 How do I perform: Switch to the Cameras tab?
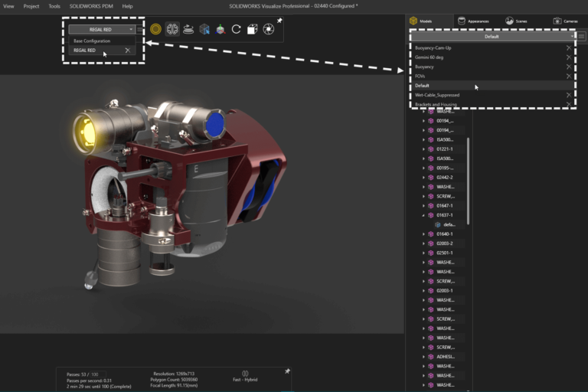click(x=566, y=21)
